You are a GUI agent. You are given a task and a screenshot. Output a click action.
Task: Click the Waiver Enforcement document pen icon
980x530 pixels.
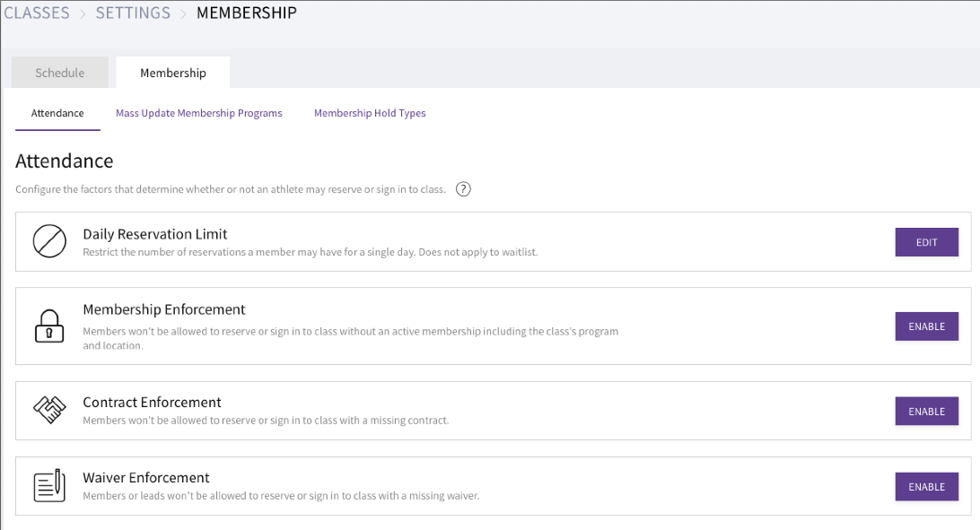click(49, 485)
